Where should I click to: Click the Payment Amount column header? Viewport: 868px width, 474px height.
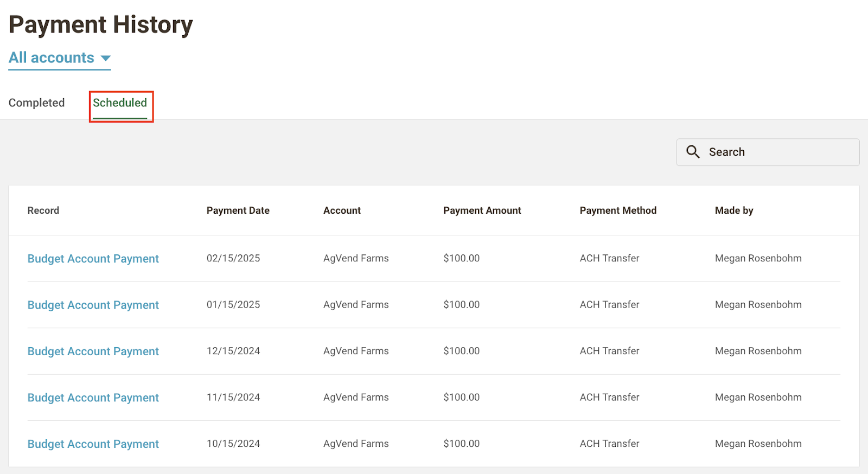click(x=482, y=210)
